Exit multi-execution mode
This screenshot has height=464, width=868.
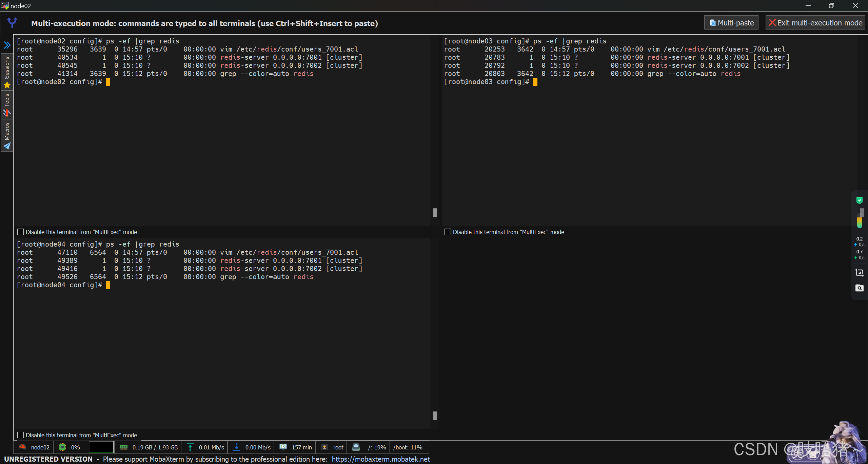coord(815,23)
